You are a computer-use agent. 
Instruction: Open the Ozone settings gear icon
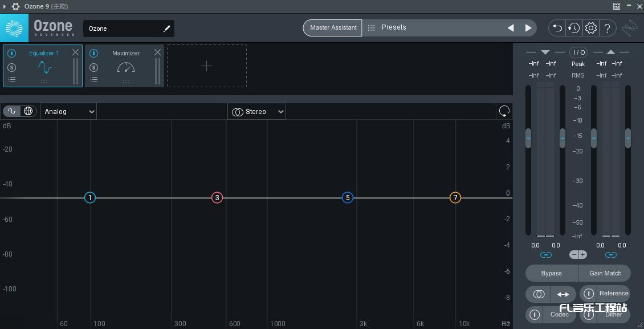(x=590, y=27)
